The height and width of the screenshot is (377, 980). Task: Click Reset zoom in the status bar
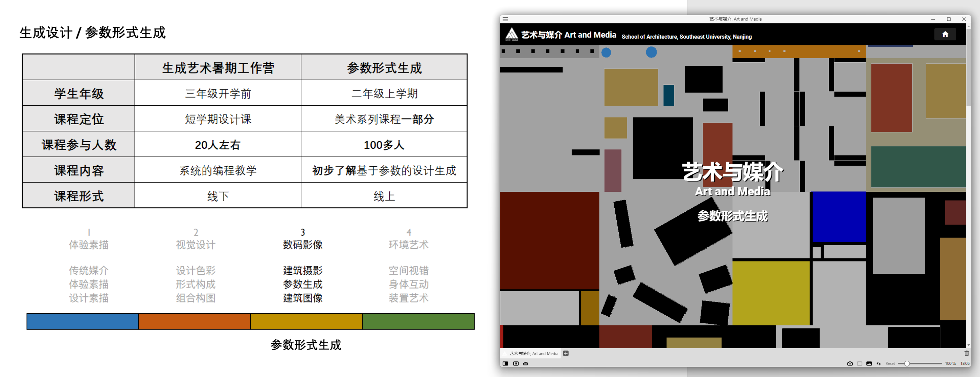(890, 364)
